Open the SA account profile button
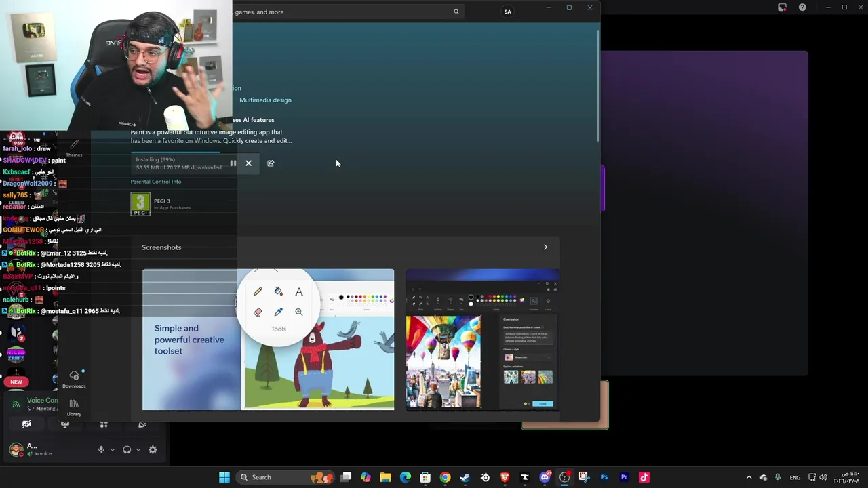This screenshot has height=488, width=868. pos(507,12)
